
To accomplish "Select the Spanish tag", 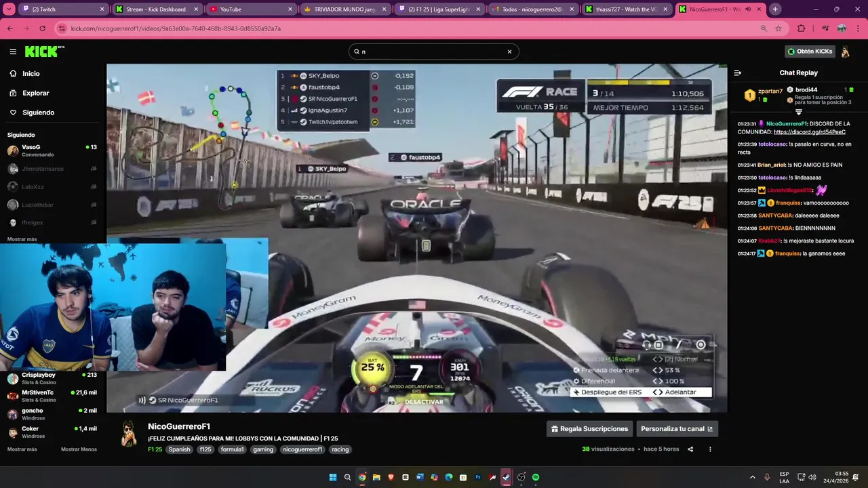I will pyautogui.click(x=180, y=449).
